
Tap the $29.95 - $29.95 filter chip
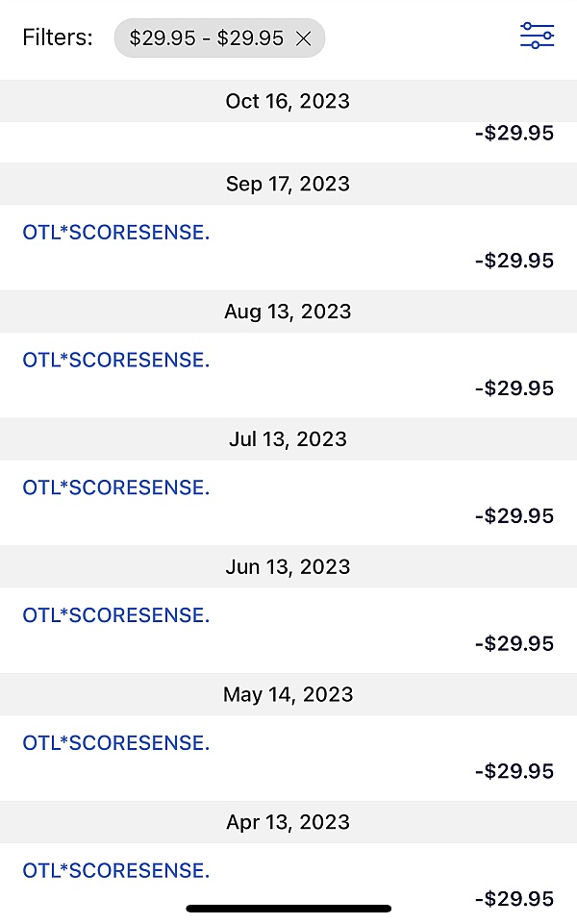(x=207, y=38)
